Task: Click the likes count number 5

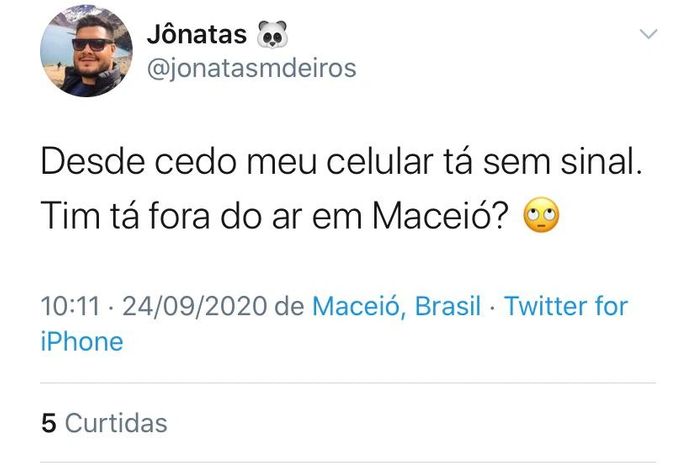Action: (48, 423)
